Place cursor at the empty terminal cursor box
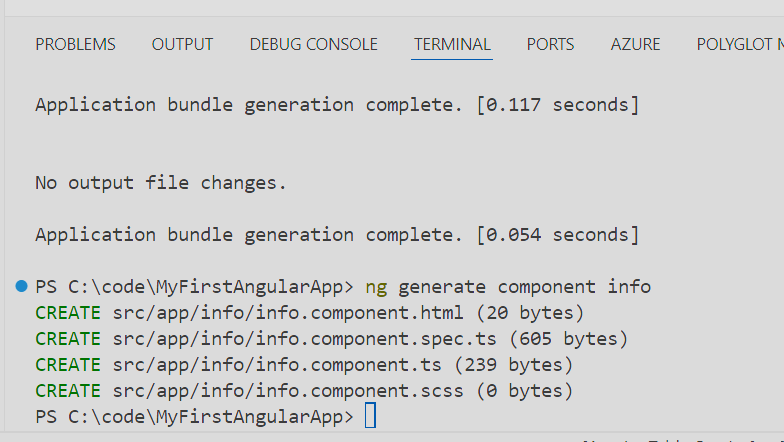The image size is (784, 442). coord(370,416)
